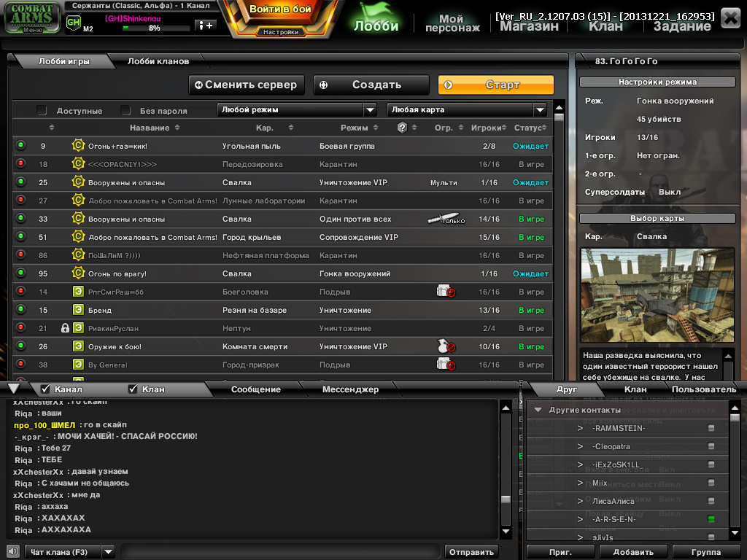Image resolution: width=747 pixels, height=560 pixels.
Task: Click the badge icon of Огонь по врагу!
Action: (x=78, y=273)
